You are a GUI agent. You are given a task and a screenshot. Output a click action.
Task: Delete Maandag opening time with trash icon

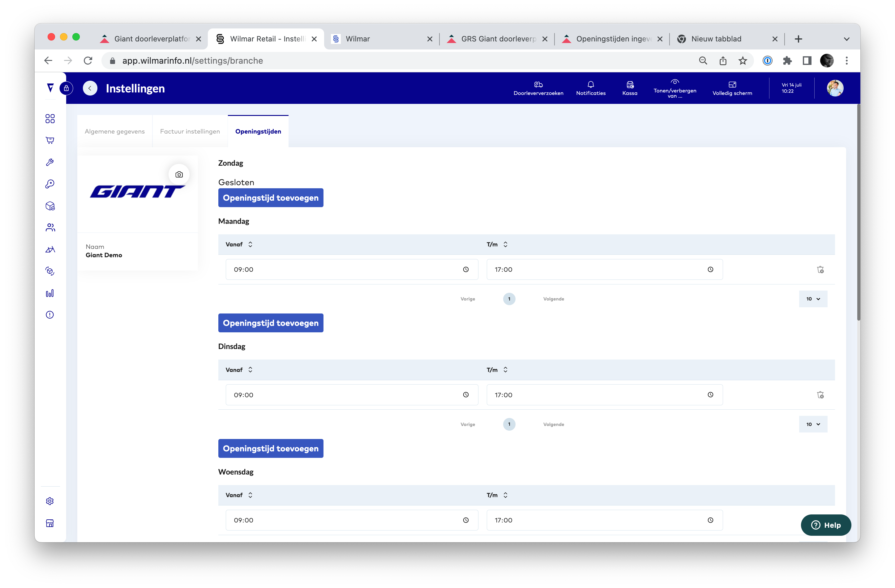pos(820,270)
